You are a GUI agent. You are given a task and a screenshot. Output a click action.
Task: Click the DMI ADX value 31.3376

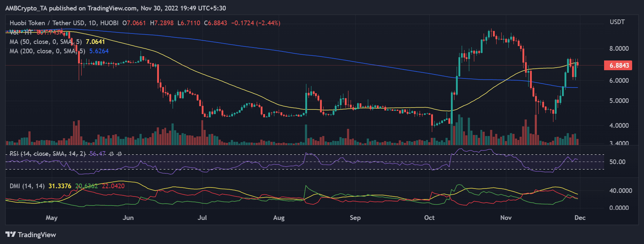[60, 186]
